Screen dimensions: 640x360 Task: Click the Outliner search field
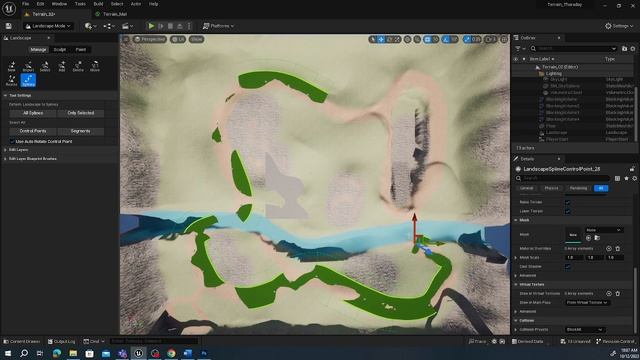click(x=573, y=49)
